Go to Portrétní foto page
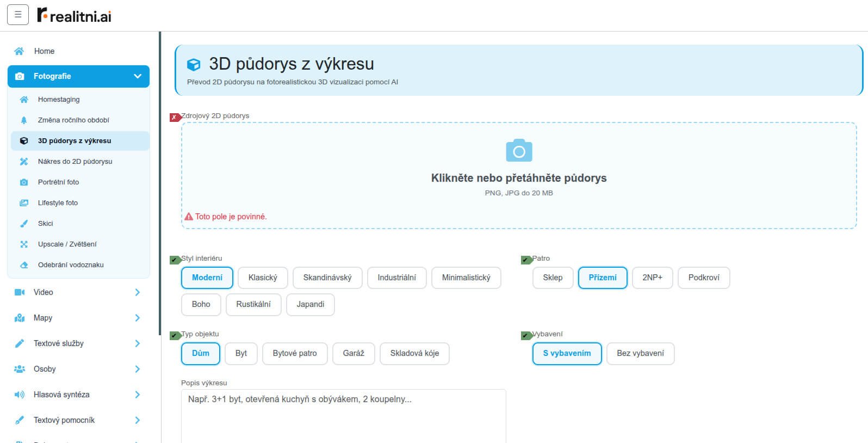The width and height of the screenshot is (868, 443). pos(80,182)
